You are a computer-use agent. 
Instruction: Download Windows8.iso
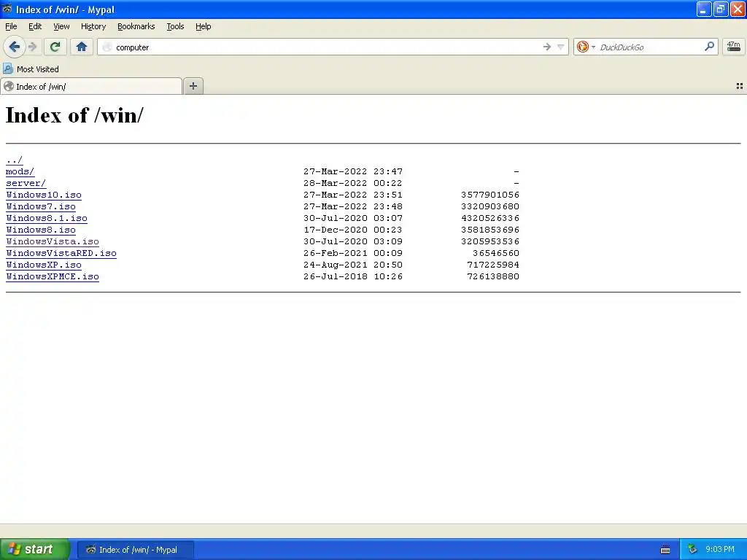pos(41,230)
